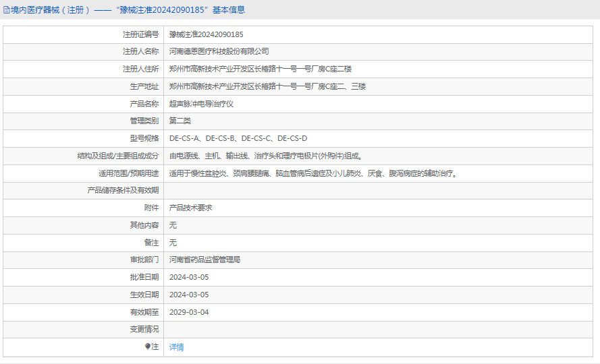Screen dimensions: 600x364
Task: Open the 详情 link in the 注 row
Action: pos(176,346)
